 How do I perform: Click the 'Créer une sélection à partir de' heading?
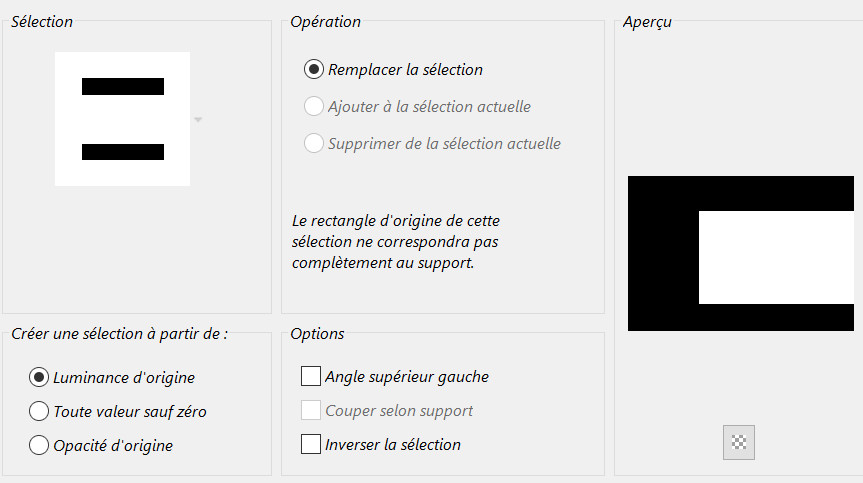(x=119, y=334)
